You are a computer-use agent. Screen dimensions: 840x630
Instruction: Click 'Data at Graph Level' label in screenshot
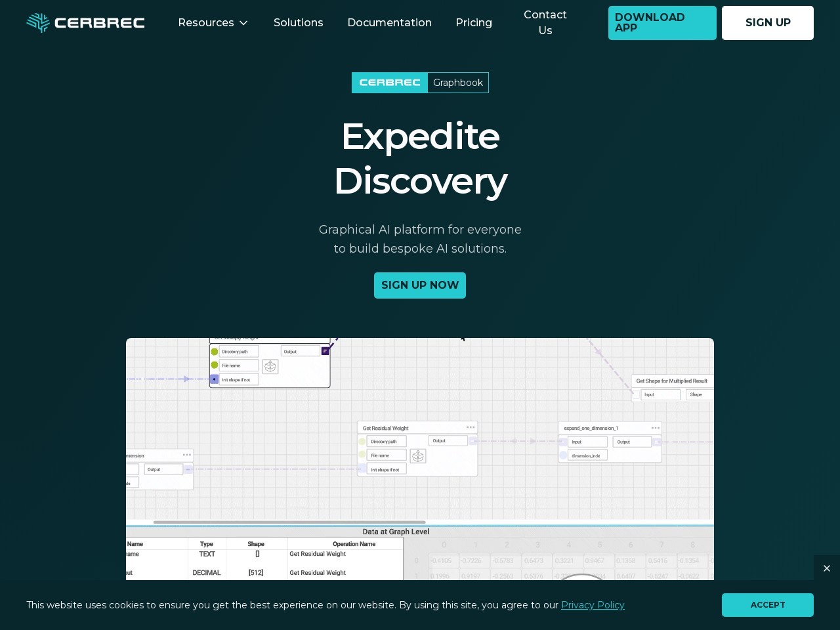coord(396,532)
